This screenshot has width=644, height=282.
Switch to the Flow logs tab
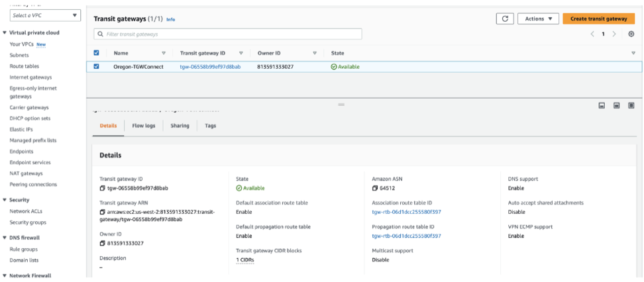pyautogui.click(x=143, y=126)
